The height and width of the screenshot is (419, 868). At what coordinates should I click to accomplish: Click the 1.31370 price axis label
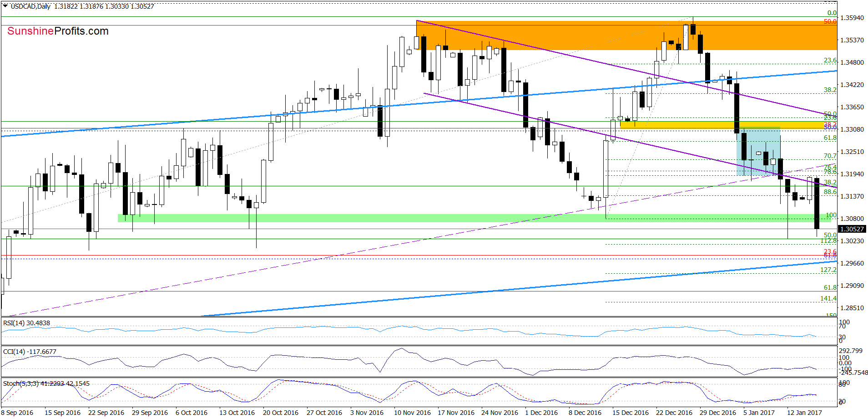coord(852,196)
